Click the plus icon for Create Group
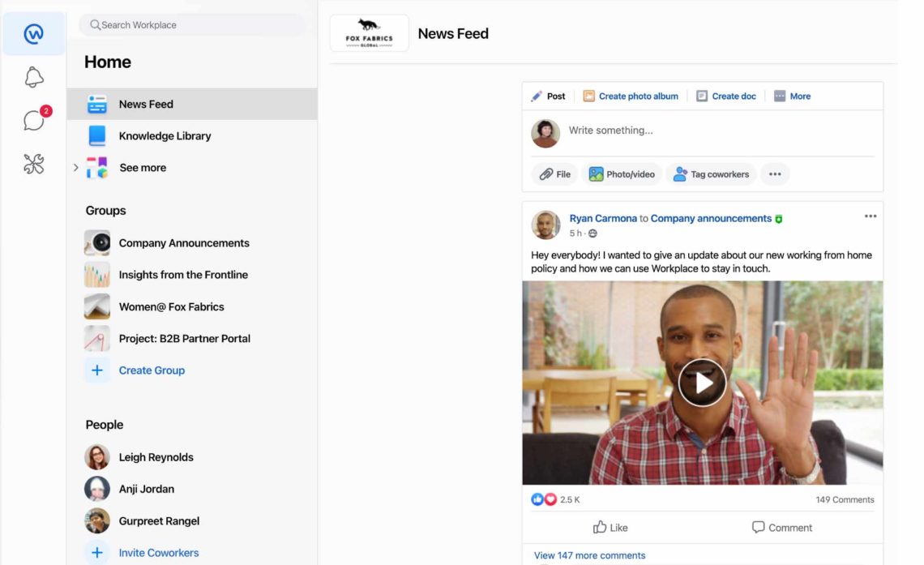The height and width of the screenshot is (565, 924). [97, 370]
